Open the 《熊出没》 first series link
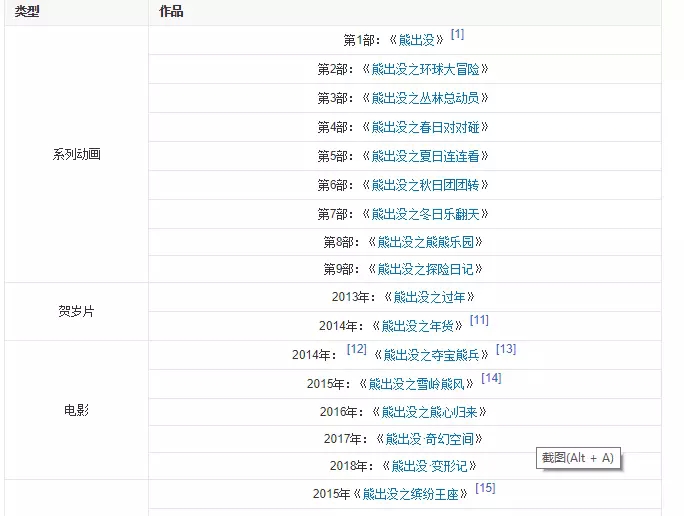 419,41
